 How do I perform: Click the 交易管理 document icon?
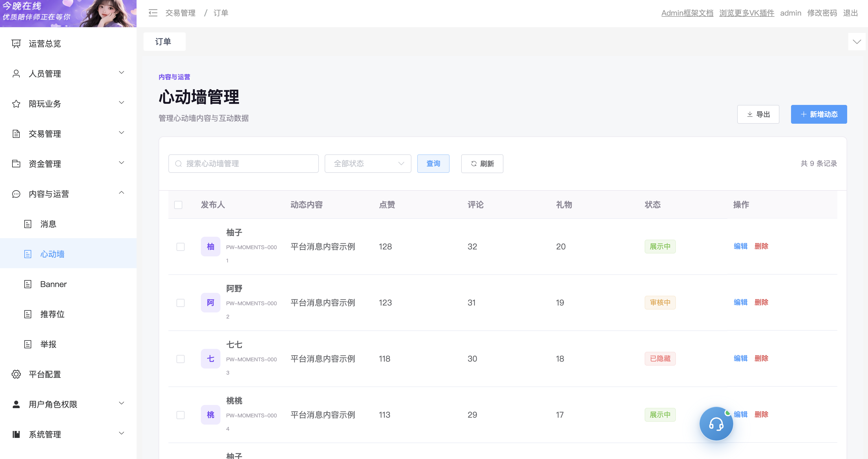(16, 134)
